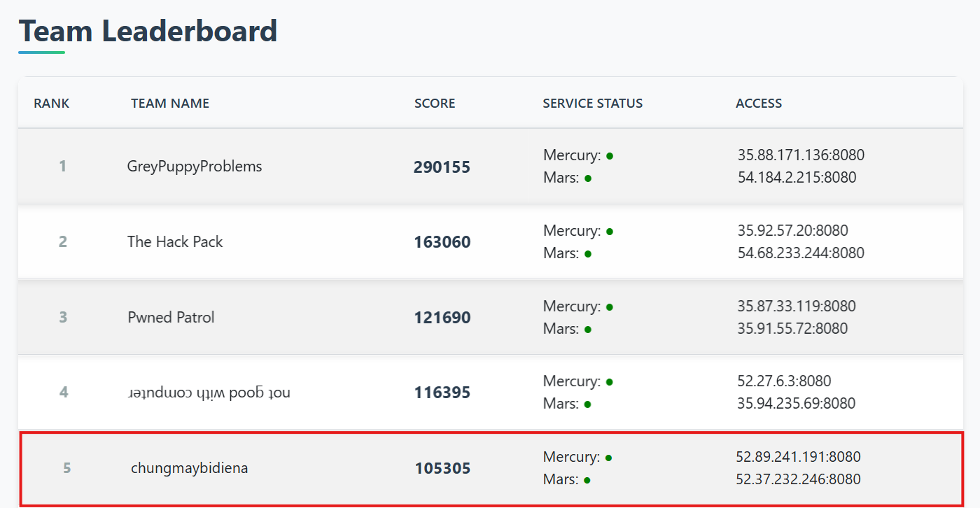Click Mercury status dot for GreyPuppyProblems
The height and width of the screenshot is (508, 980).
(x=610, y=156)
